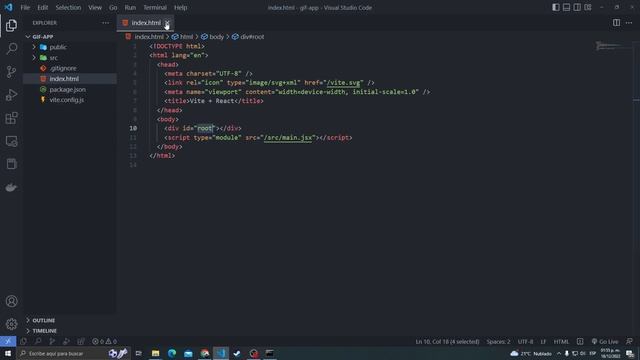Open Task View in taskbar
Viewport: 640px width, 360px height.
click(139, 353)
